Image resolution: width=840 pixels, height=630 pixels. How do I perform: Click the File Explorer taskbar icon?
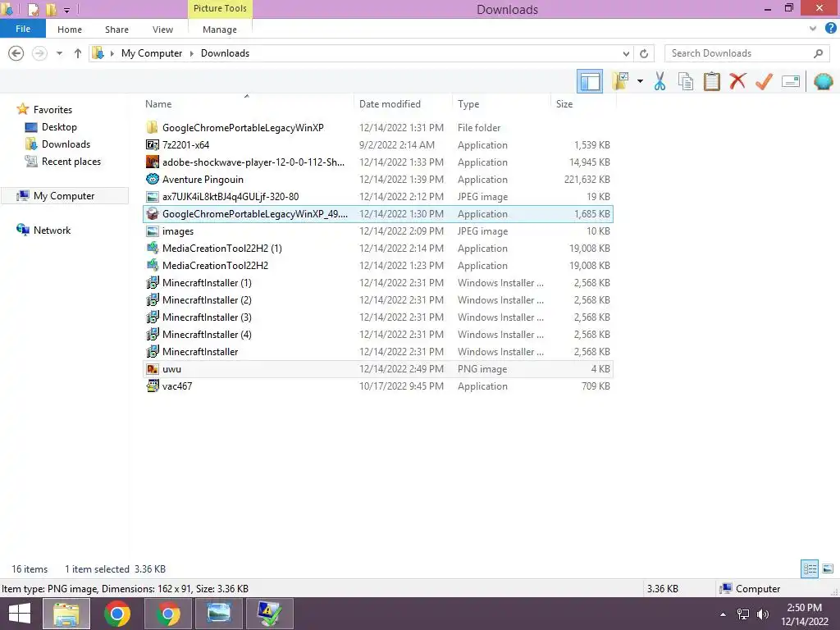click(x=66, y=614)
